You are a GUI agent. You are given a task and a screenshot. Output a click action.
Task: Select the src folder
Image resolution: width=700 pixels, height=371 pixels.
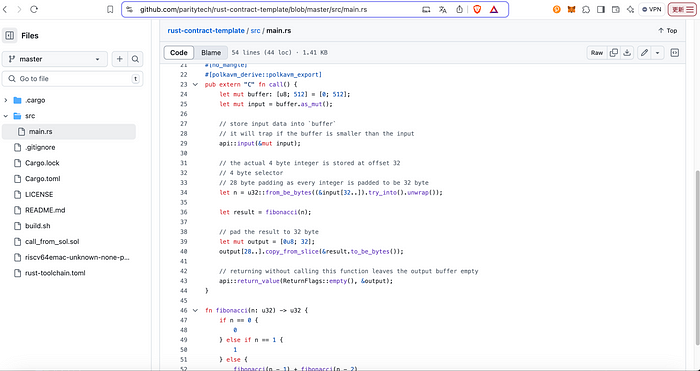point(30,116)
